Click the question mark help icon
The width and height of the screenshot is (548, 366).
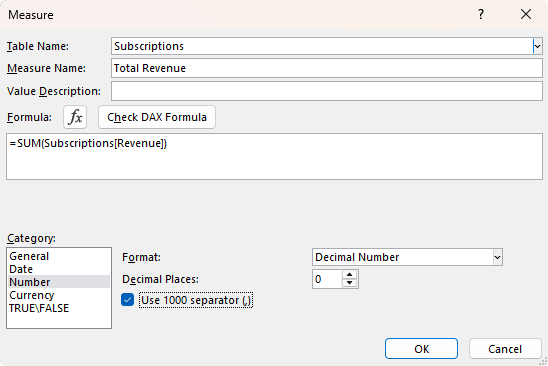[x=481, y=14]
